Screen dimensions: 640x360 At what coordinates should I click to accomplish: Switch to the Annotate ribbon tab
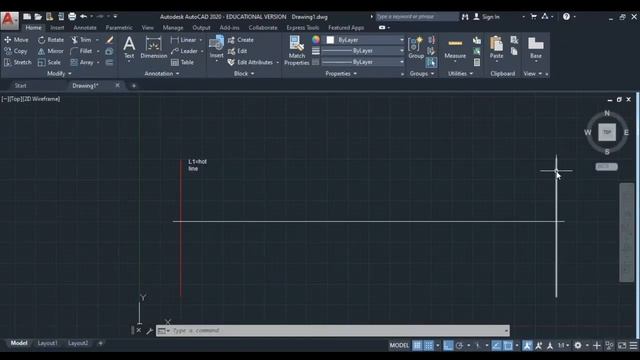click(85, 28)
